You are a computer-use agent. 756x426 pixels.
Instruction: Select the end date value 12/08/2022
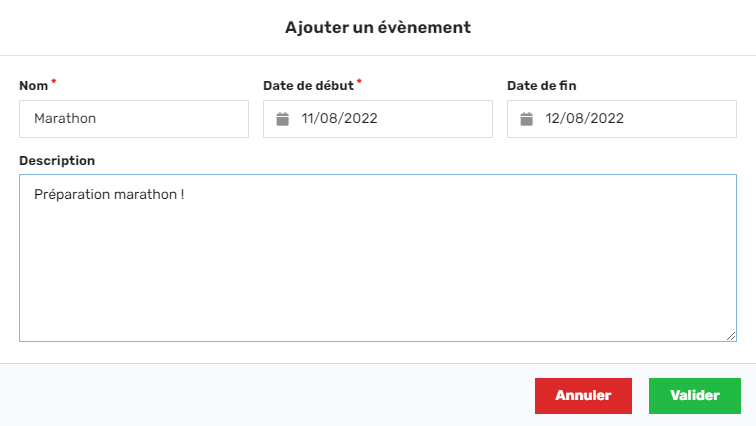point(584,119)
